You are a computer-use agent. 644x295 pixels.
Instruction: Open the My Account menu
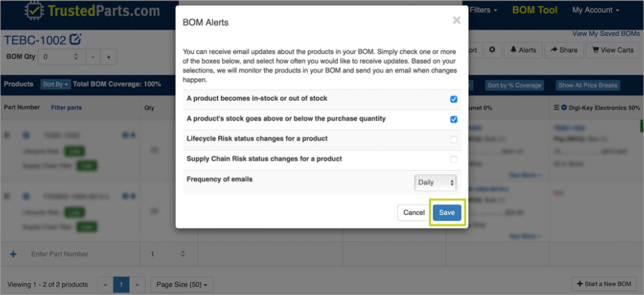(x=596, y=10)
